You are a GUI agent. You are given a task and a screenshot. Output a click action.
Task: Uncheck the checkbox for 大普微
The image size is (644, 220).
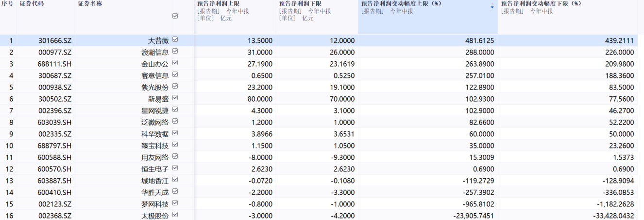[175, 39]
